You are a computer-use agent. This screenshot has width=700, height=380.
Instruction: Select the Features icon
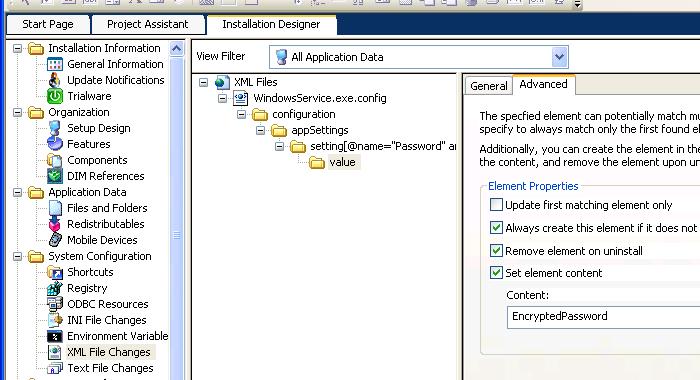point(55,144)
